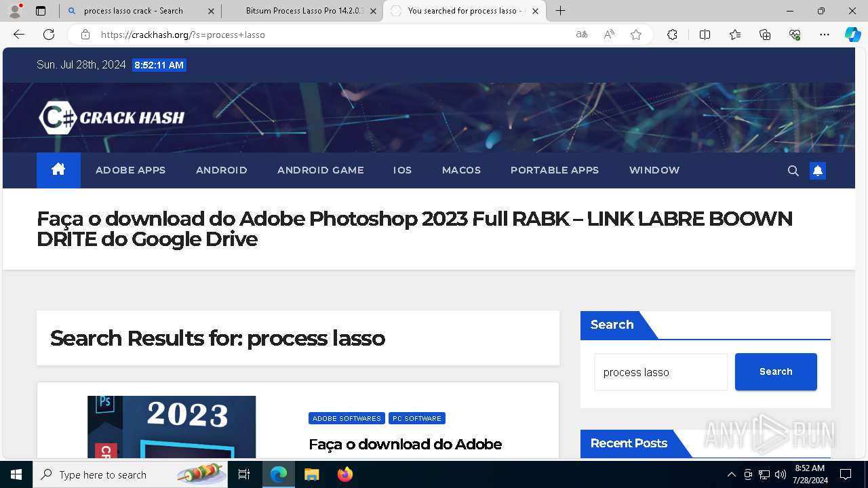
Task: Open the Settings and more menu
Action: (825, 35)
